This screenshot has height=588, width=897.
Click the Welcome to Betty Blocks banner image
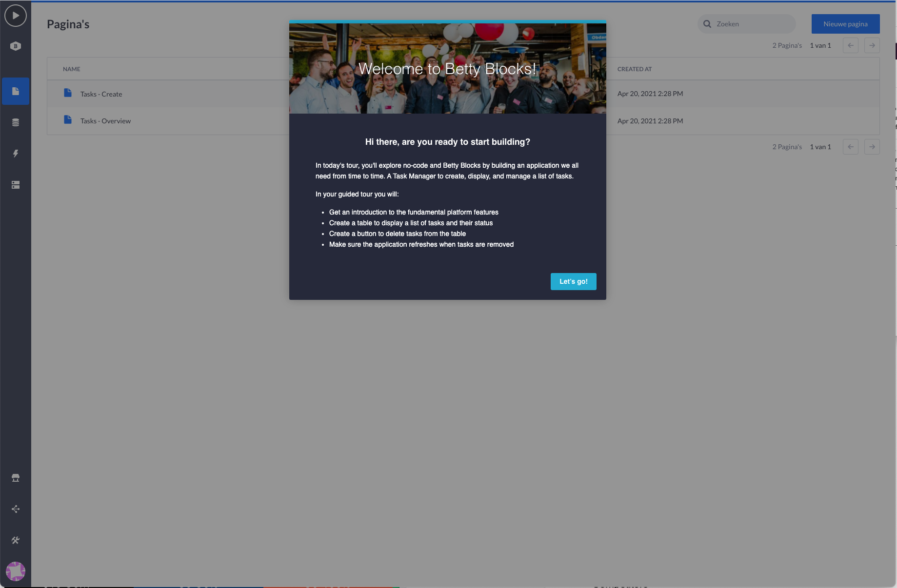(448, 68)
